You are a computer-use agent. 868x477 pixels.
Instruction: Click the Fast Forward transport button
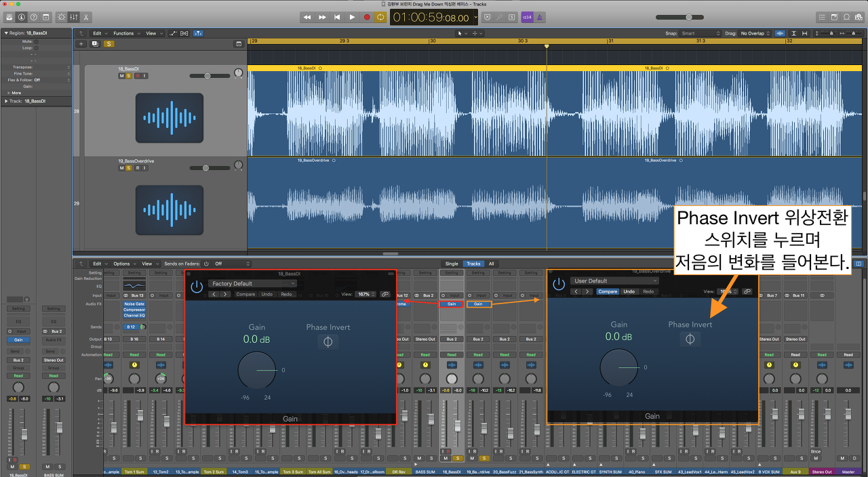coord(322,17)
